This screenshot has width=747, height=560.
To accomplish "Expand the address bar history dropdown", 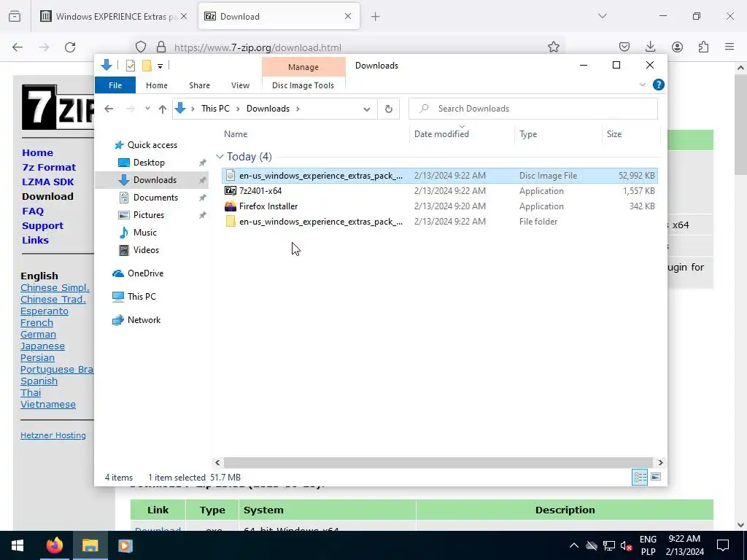I will 366,109.
